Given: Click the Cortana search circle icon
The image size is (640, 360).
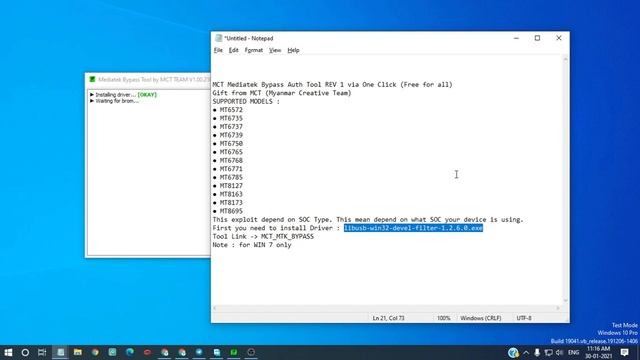Looking at the screenshot, I should point(25,352).
